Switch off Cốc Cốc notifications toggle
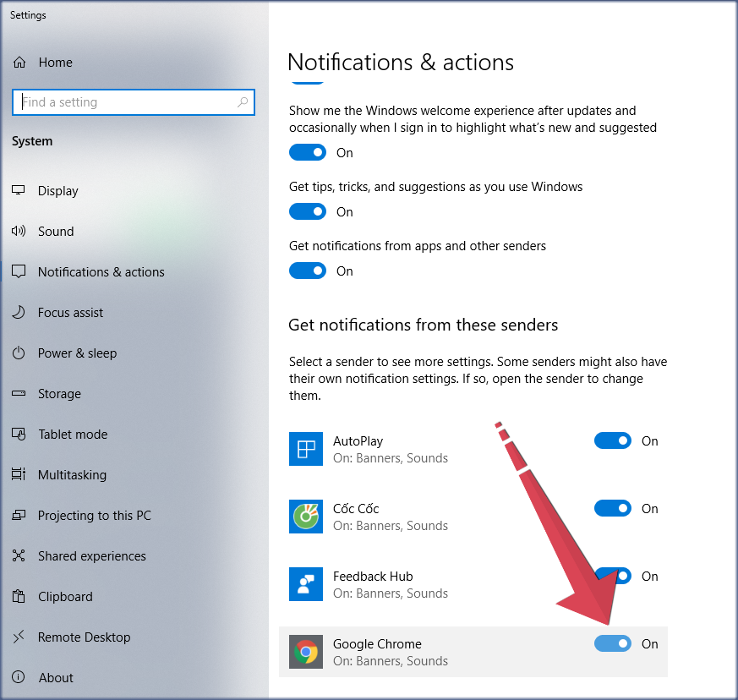This screenshot has width=738, height=700. click(612, 509)
